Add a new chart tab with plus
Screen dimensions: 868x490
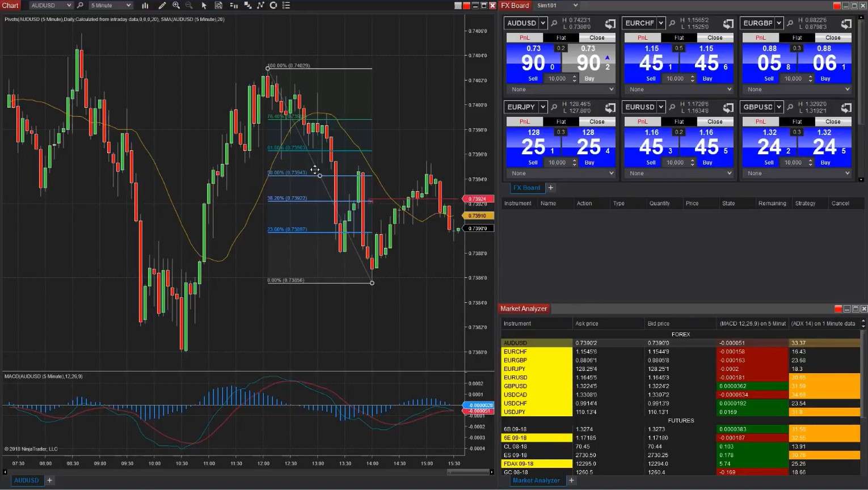point(49,480)
